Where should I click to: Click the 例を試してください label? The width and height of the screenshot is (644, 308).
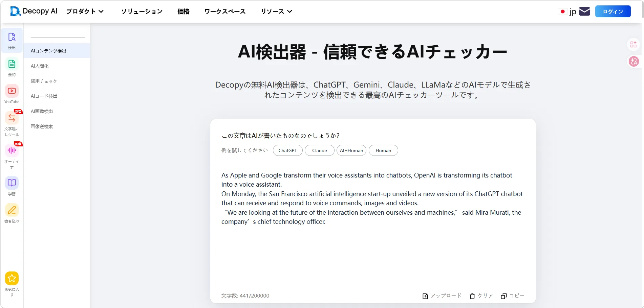pyautogui.click(x=245, y=150)
